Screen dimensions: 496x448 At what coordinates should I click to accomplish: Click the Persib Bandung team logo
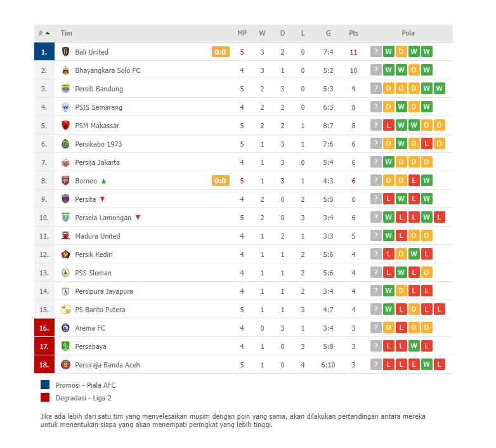coord(65,89)
